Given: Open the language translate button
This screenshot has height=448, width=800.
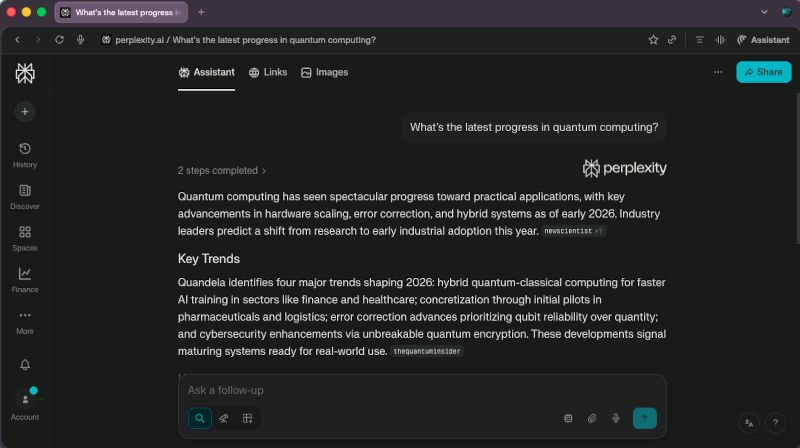Looking at the screenshot, I should 749,423.
